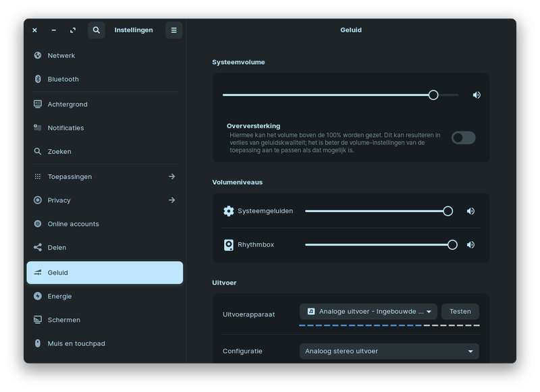Click the Bluetooth icon in sidebar

38,79
